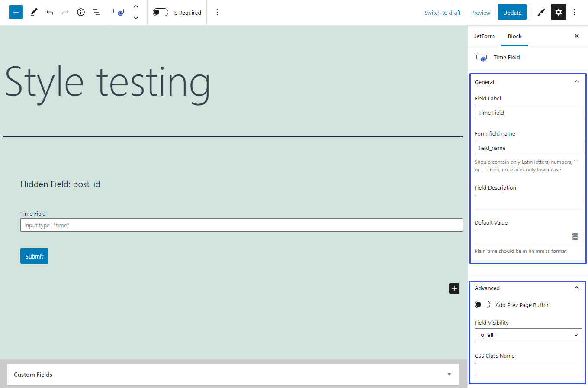Open the List View icon
Viewport: 588px width, 388px height.
click(96, 12)
